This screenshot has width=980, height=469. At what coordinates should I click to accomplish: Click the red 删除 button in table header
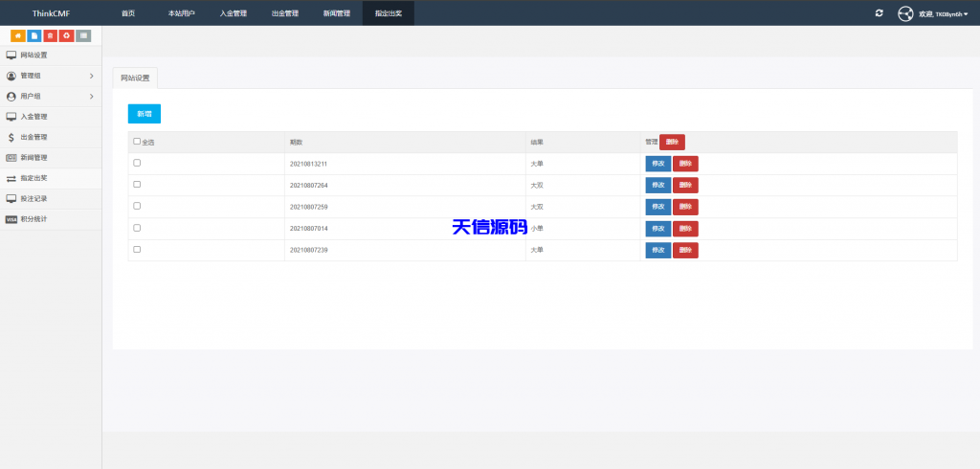pyautogui.click(x=672, y=142)
